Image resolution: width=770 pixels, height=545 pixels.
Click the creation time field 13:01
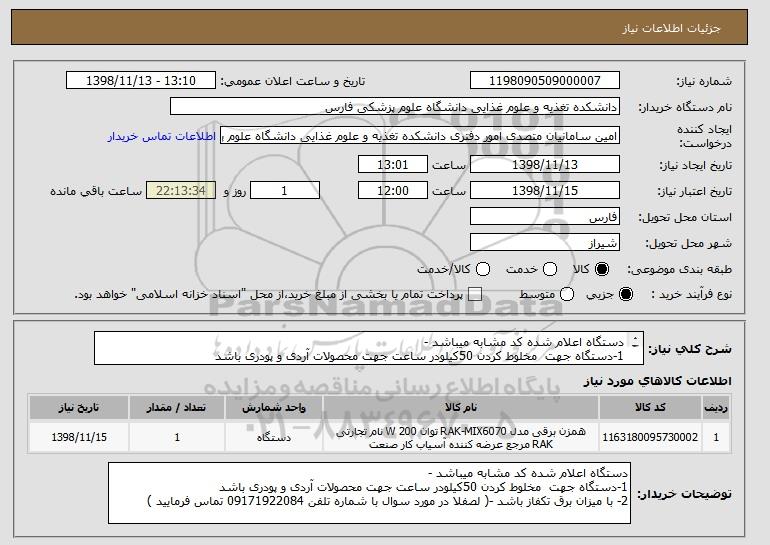(393, 164)
